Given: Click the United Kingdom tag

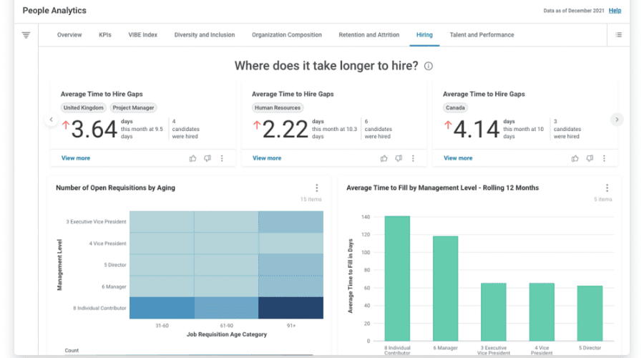Looking at the screenshot, I should (x=84, y=107).
